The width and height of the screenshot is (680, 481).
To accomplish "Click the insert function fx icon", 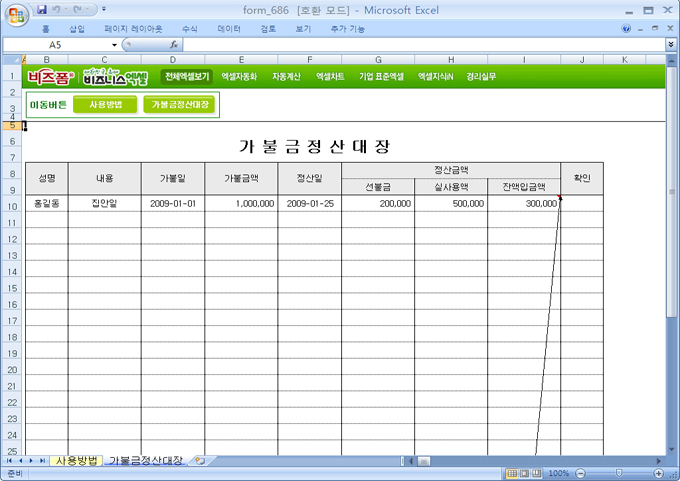I will point(174,45).
